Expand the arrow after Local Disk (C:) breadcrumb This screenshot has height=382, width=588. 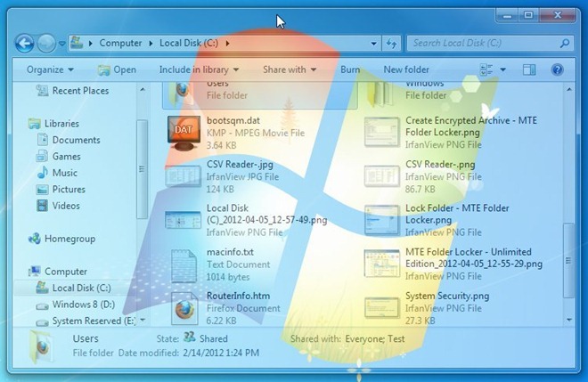[x=227, y=44]
